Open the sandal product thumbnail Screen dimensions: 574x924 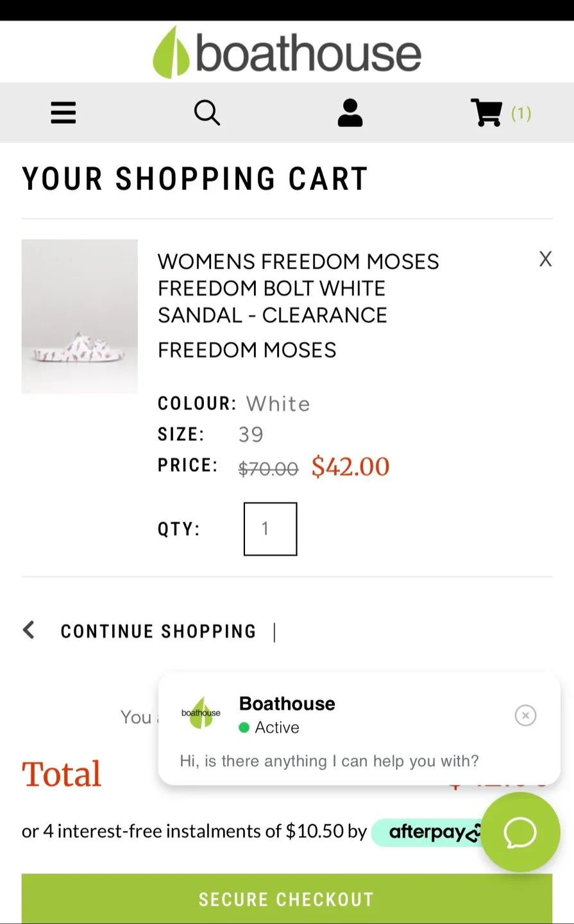click(80, 316)
